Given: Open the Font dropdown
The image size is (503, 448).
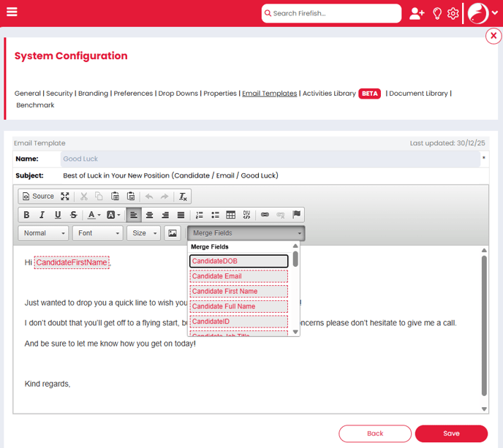Looking at the screenshot, I should point(98,233).
